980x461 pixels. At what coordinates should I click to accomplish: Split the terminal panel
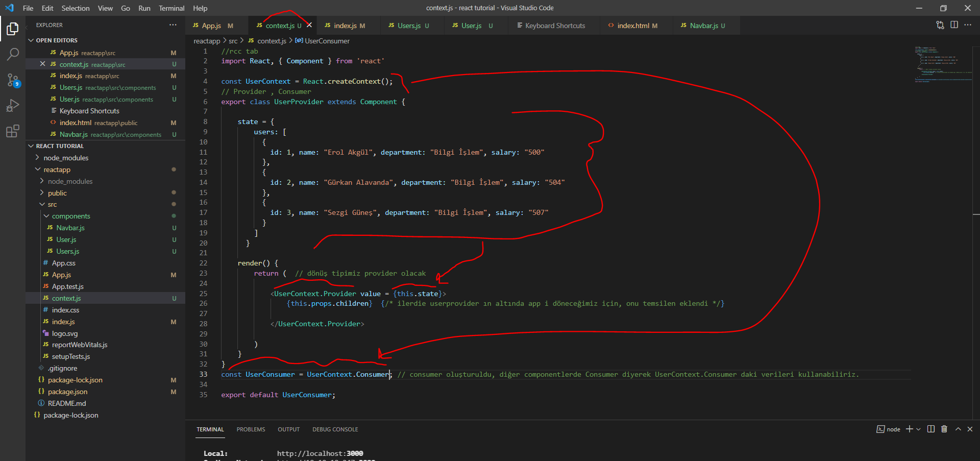click(931, 429)
